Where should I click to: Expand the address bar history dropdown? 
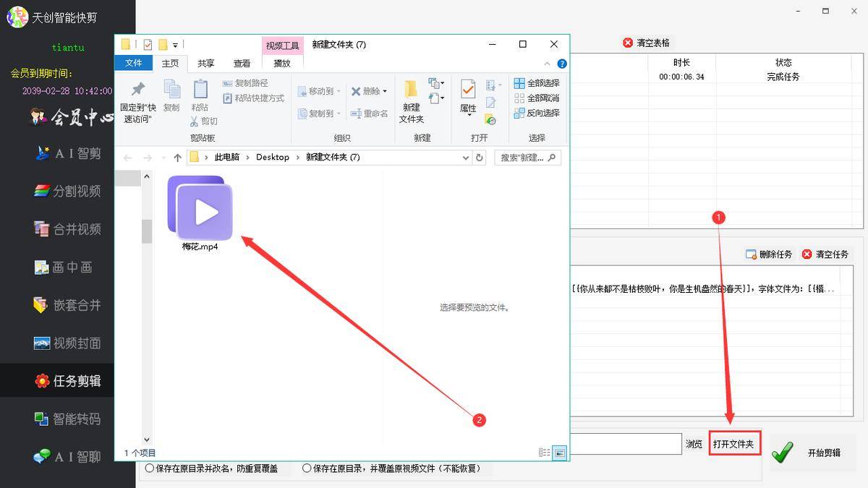(465, 157)
